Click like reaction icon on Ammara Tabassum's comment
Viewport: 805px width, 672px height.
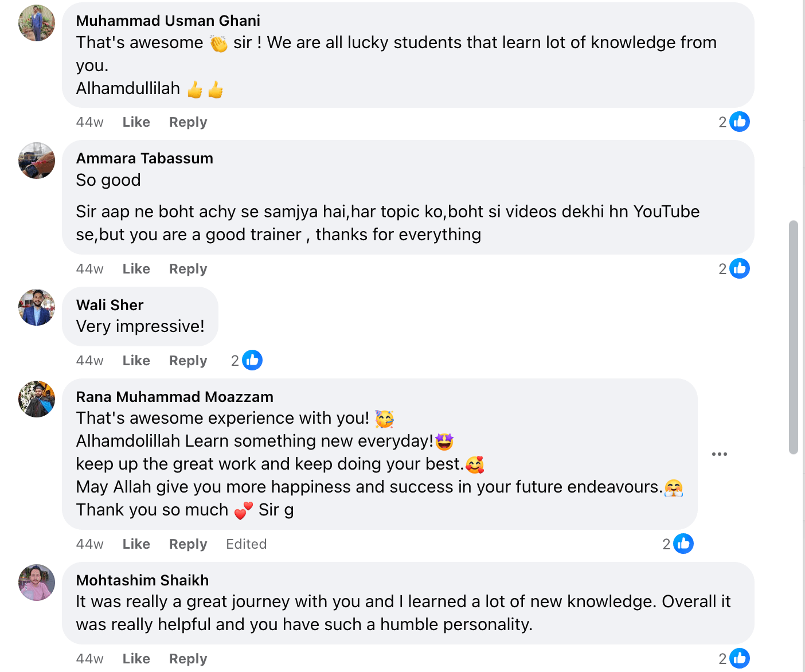pos(740,268)
